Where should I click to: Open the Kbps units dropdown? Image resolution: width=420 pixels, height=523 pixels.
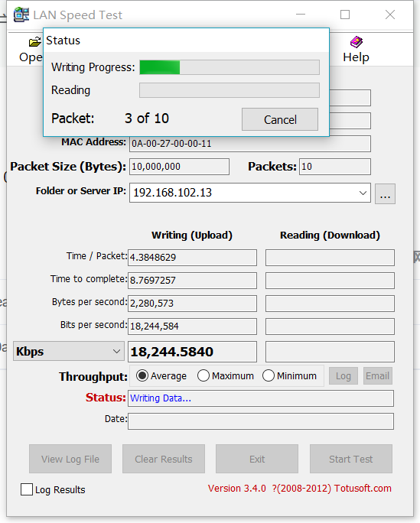pos(69,351)
